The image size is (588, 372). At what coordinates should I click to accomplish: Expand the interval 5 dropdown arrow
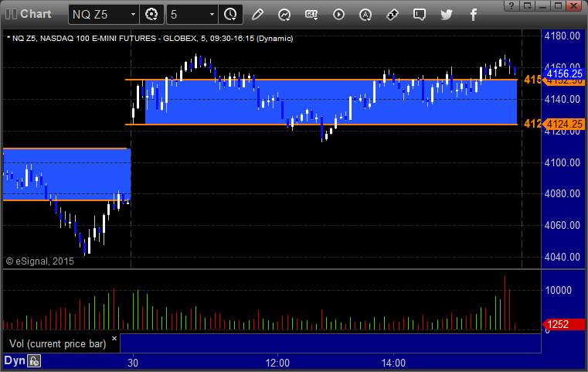point(212,15)
